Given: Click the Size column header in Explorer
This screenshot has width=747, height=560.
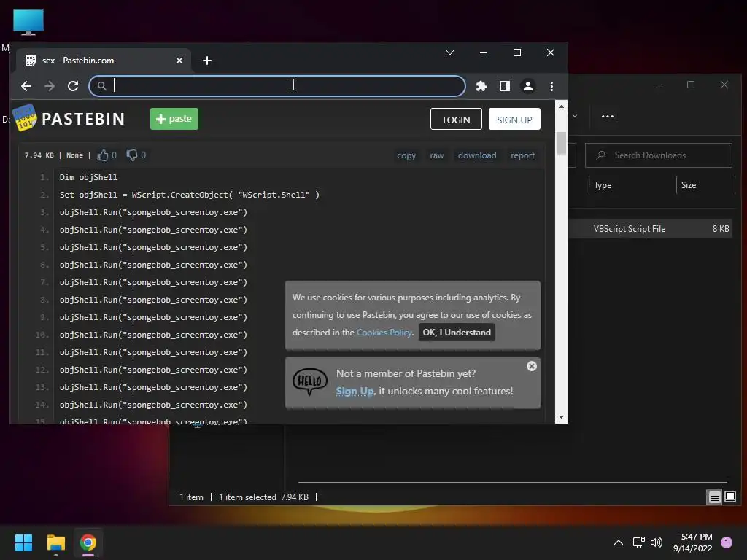Looking at the screenshot, I should click(689, 185).
